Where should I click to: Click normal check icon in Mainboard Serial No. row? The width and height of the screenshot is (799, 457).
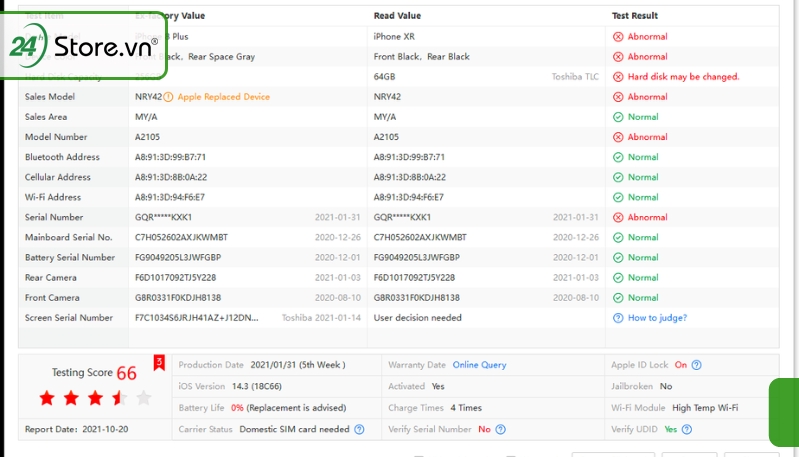[618, 237]
